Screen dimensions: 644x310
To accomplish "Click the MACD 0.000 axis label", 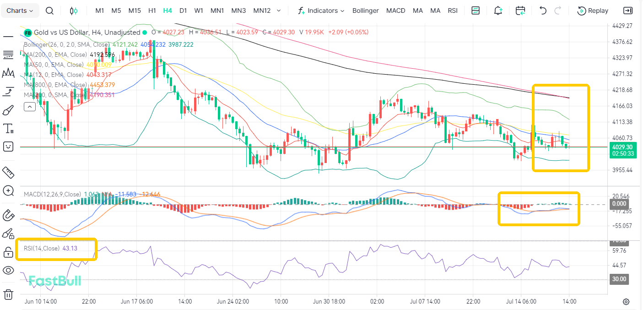I will coord(619,204).
